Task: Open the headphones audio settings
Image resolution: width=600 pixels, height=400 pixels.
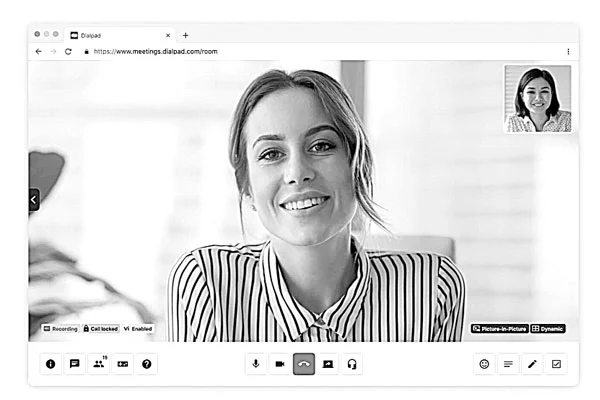Action: click(352, 364)
